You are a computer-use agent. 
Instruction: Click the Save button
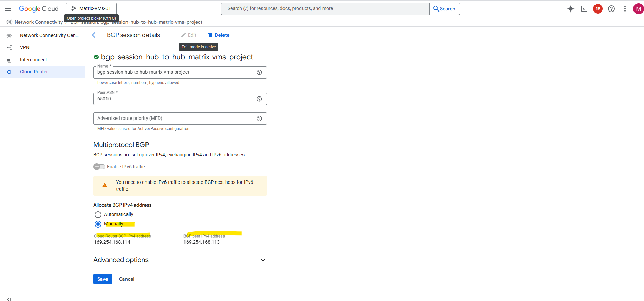[102, 279]
